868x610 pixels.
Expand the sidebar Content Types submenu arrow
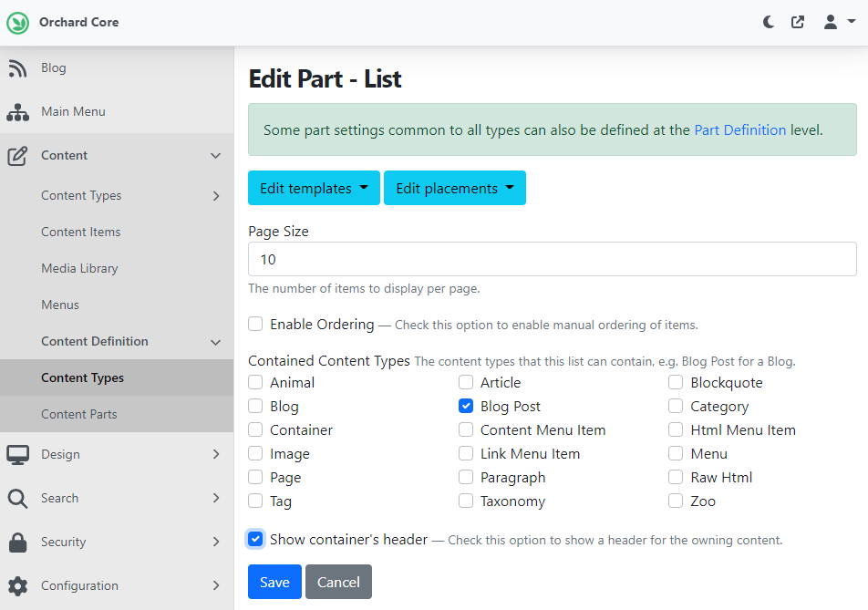pos(216,196)
